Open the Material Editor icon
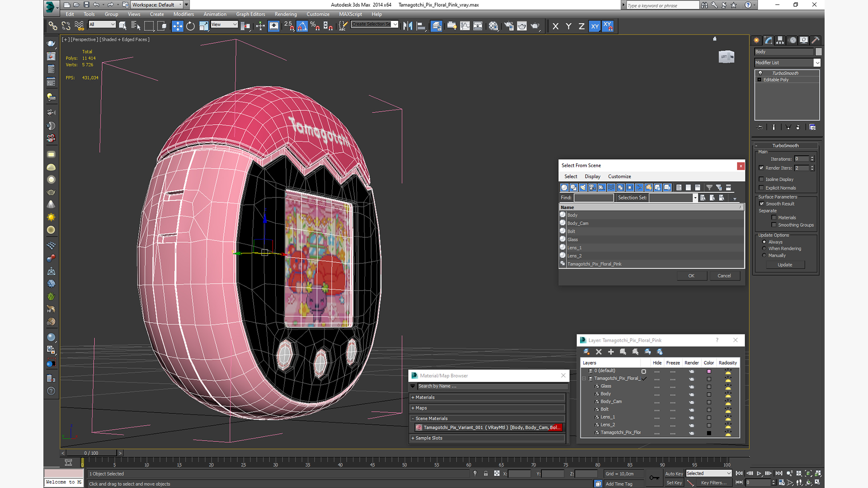Image resolution: width=868 pixels, height=488 pixels. point(493,26)
